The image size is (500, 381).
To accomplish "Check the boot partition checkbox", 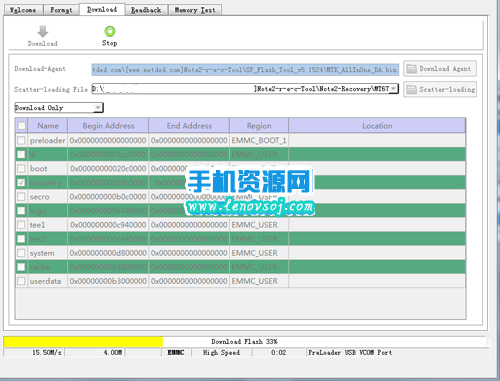I will [x=21, y=168].
